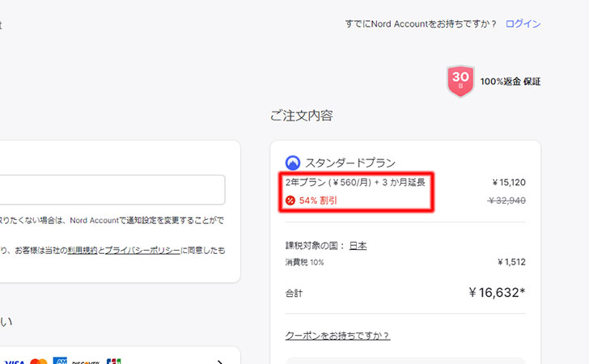Image resolution: width=589 pixels, height=364 pixels.
Task: Open the 利用規約 terms link
Action: tap(83, 250)
